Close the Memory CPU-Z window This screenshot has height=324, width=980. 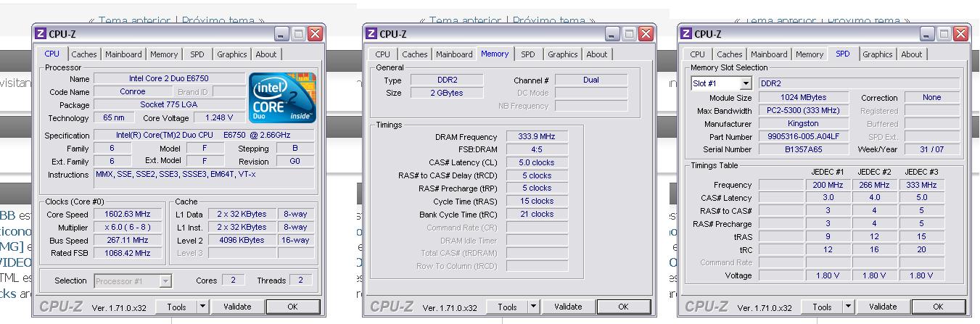pos(646,33)
